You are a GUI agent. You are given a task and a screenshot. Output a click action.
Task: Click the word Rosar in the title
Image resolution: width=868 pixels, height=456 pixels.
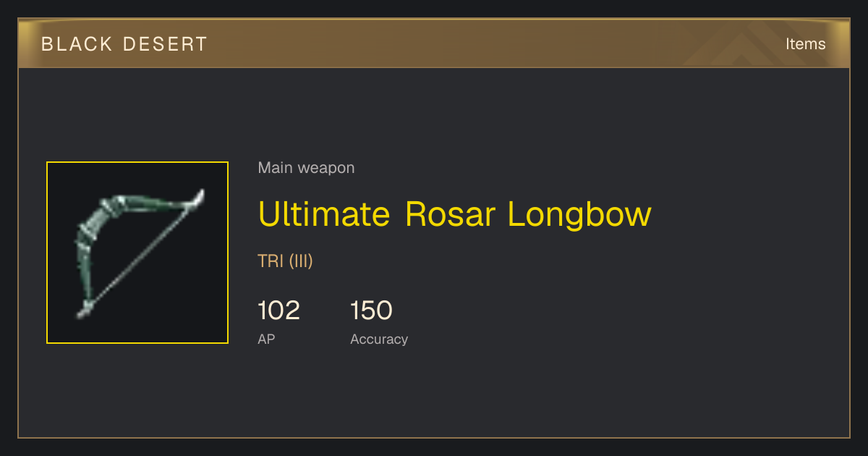(x=451, y=214)
